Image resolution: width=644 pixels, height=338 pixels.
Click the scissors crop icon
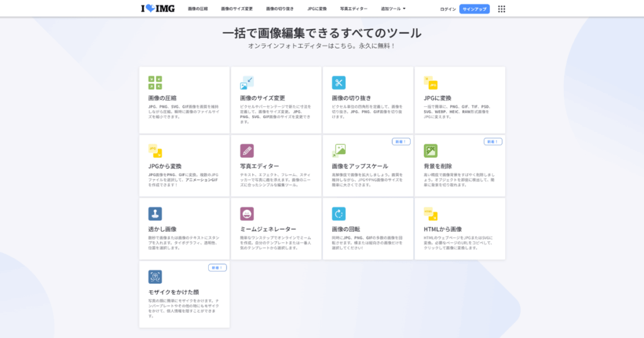pyautogui.click(x=339, y=82)
